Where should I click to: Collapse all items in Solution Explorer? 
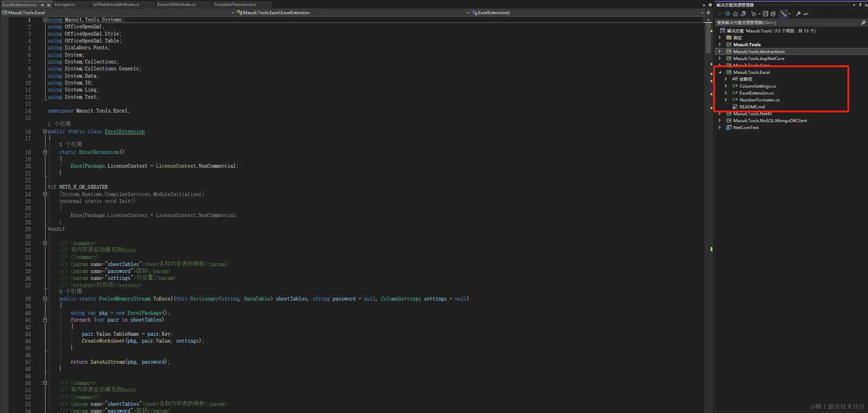[x=765, y=14]
